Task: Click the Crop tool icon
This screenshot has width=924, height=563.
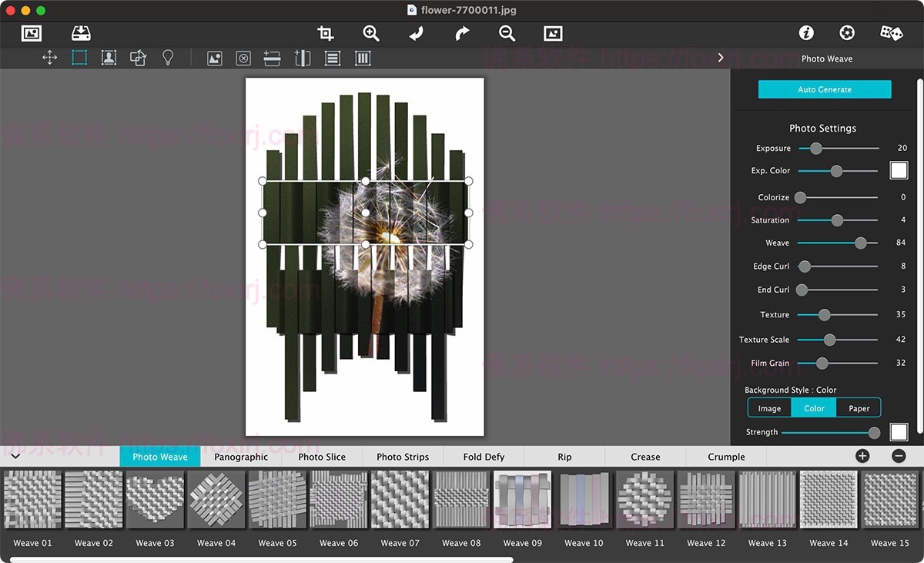Action: click(324, 33)
